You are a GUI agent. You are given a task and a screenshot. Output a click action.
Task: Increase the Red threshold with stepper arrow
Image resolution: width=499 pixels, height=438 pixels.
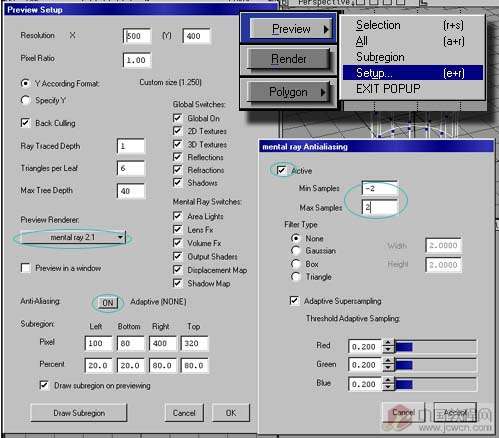point(388,343)
